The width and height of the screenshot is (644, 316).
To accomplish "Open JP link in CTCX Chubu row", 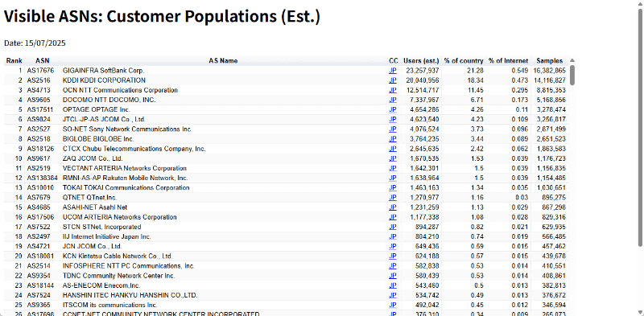I will [393, 149].
